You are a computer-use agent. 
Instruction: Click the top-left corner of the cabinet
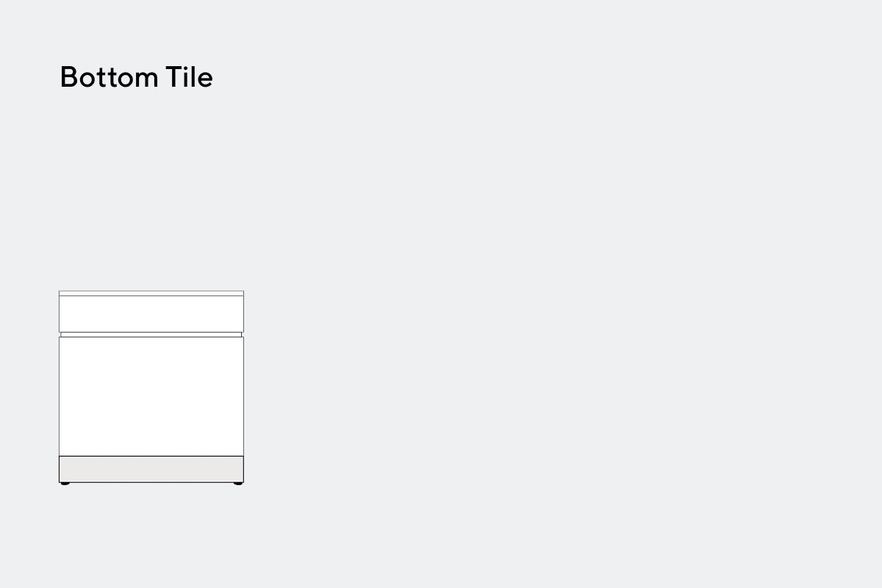pyautogui.click(x=60, y=291)
